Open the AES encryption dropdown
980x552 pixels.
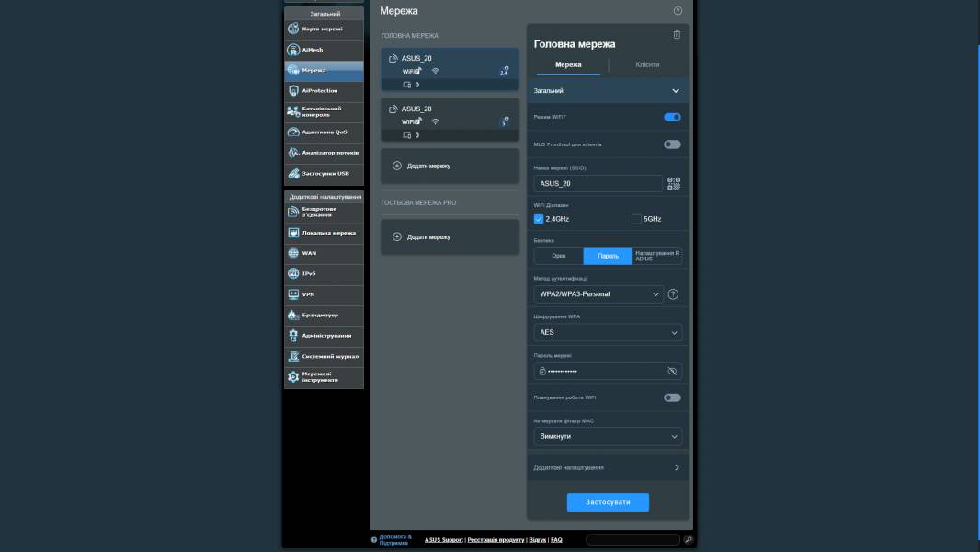coord(608,333)
